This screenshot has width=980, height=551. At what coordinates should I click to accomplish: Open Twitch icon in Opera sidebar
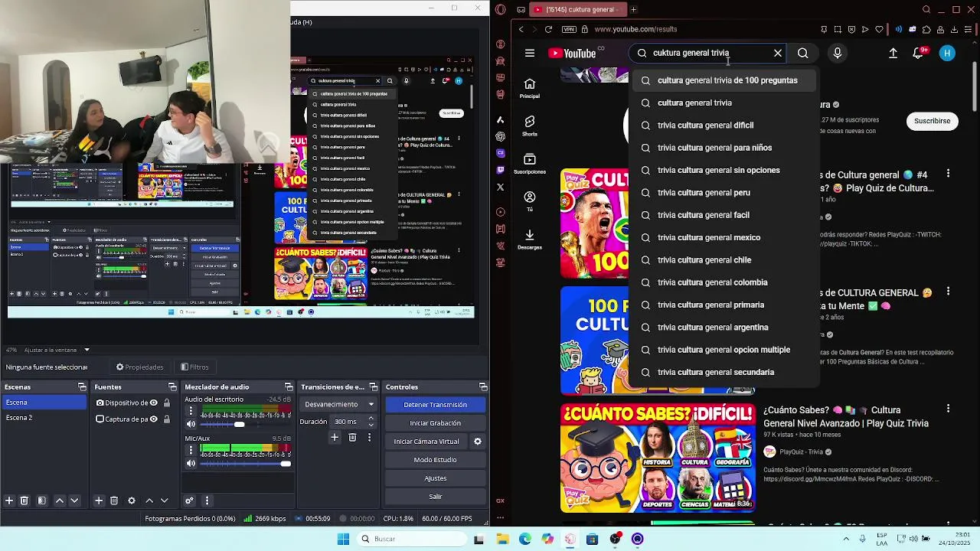click(x=501, y=170)
